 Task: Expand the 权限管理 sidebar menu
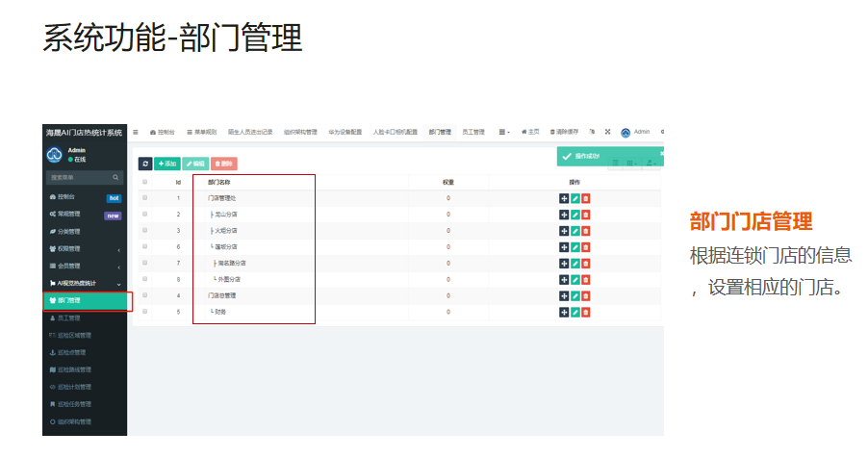point(118,249)
